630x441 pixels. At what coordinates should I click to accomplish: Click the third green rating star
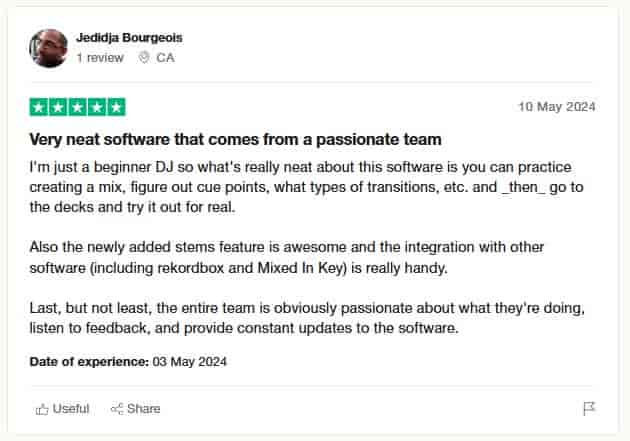[x=78, y=107]
